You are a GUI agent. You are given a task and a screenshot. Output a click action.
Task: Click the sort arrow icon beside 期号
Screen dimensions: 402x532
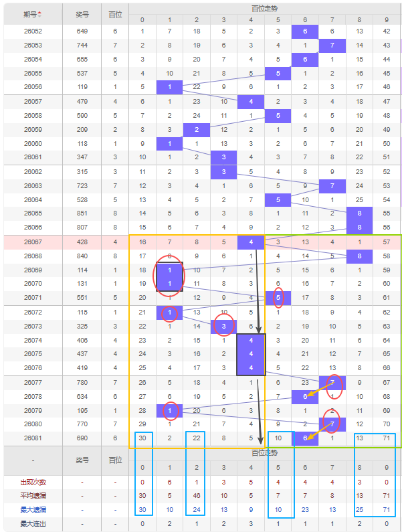39,14
